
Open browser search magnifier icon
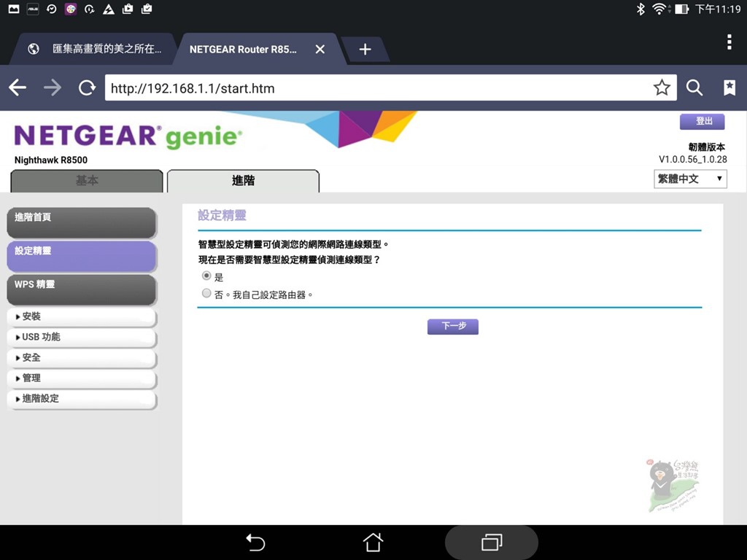click(694, 87)
